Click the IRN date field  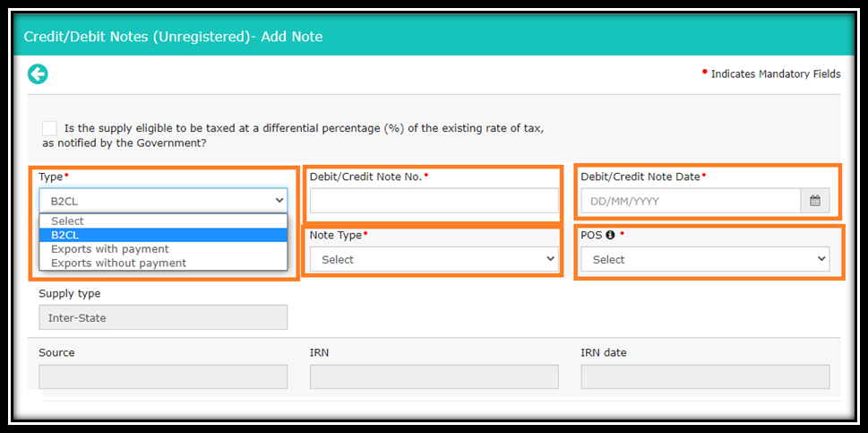pyautogui.click(x=705, y=377)
